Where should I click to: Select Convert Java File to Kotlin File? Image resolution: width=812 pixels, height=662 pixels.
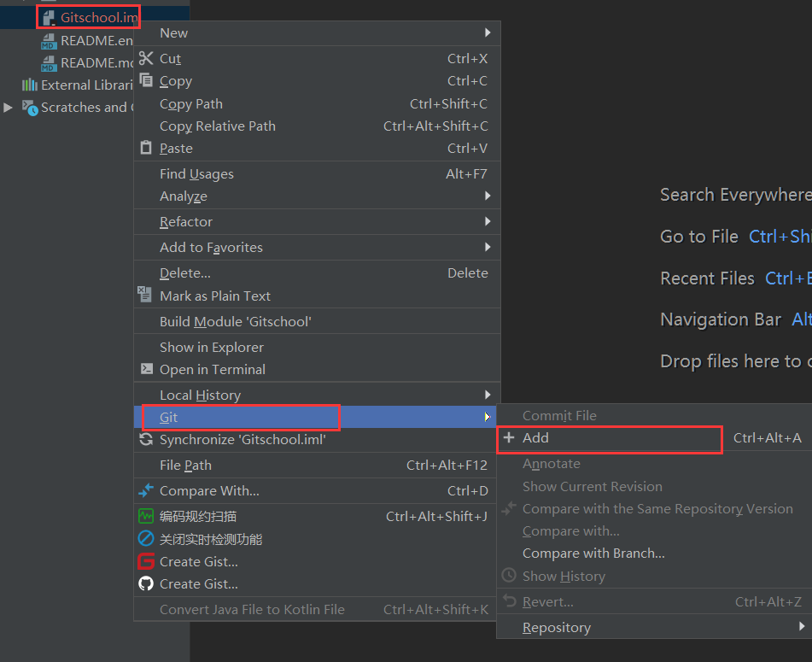click(x=317, y=609)
